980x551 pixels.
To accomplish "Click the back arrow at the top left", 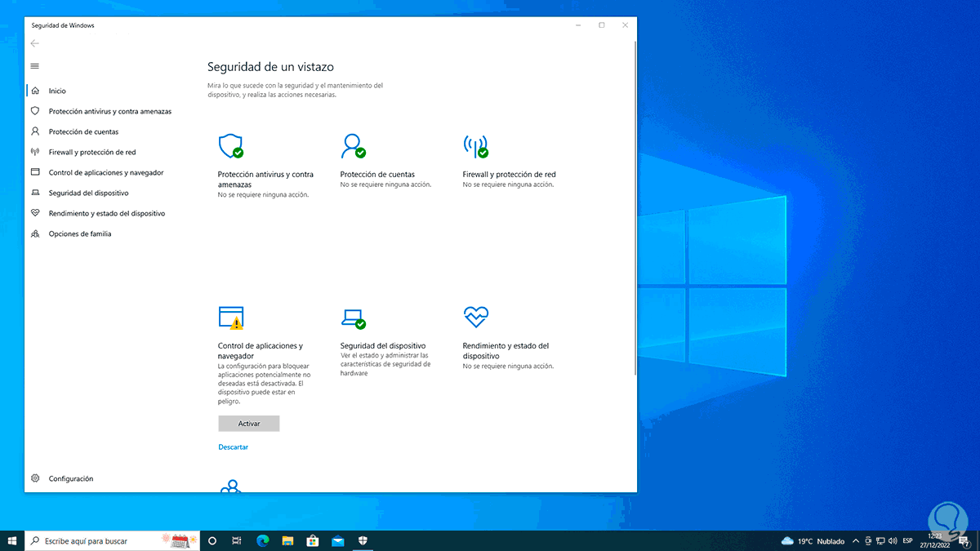I will click(34, 43).
